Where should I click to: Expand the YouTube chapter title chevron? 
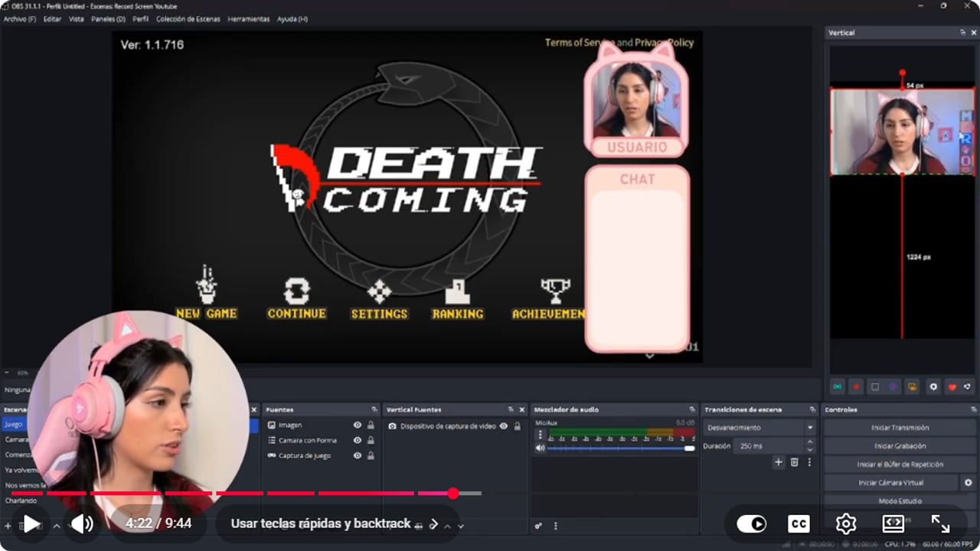[x=434, y=524]
